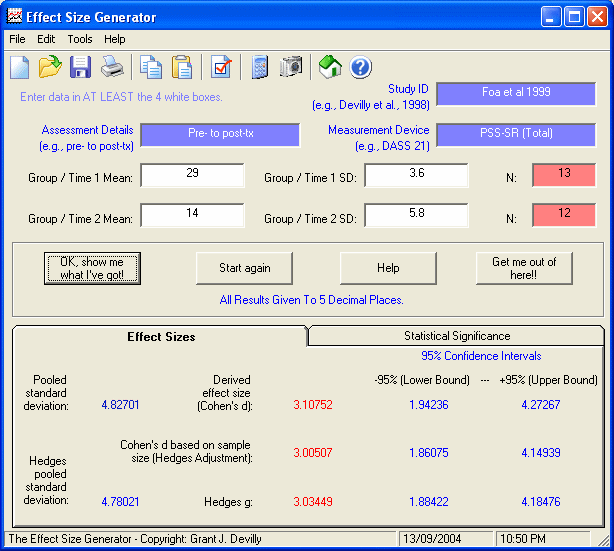Switch to the Statistical Significance tab

click(x=456, y=336)
